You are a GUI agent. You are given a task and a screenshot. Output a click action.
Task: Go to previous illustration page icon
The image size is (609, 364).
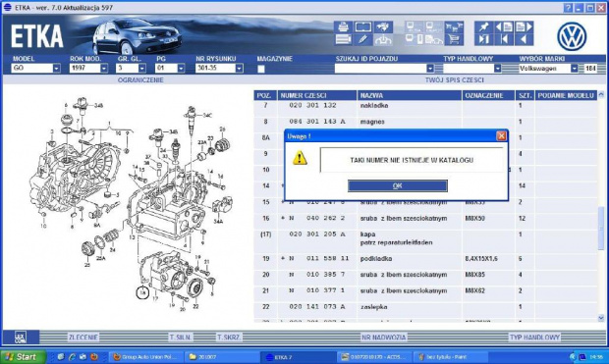coord(504,27)
